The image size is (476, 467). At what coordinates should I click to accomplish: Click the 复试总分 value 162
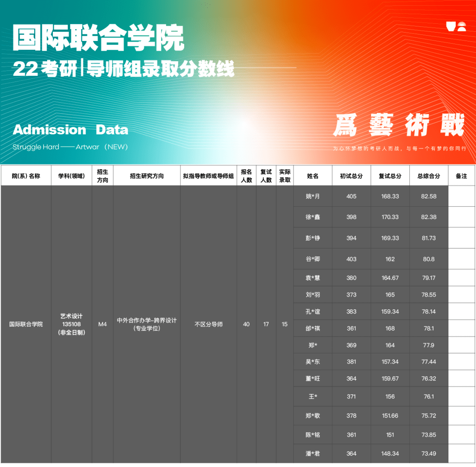pyautogui.click(x=390, y=259)
